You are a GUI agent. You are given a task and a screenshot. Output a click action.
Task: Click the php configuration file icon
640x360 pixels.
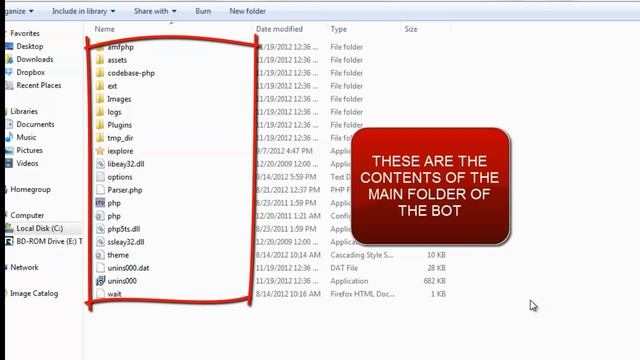(x=100, y=216)
